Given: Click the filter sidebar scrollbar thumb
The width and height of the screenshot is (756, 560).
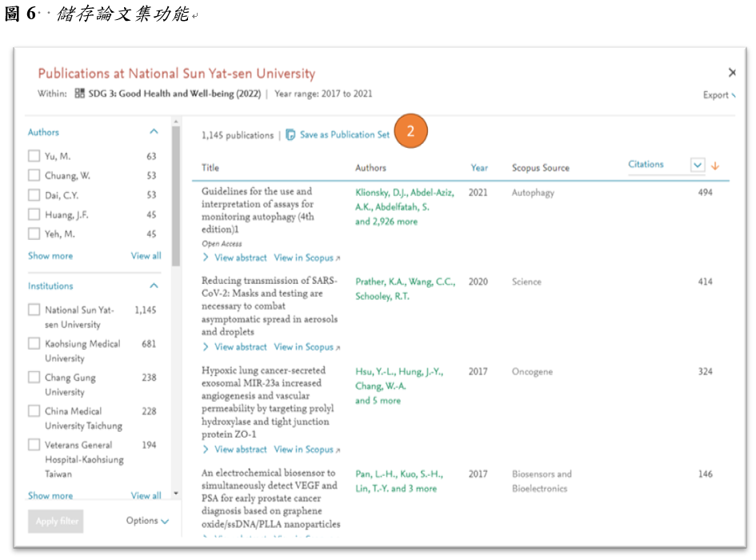Looking at the screenshot, I should (x=175, y=196).
